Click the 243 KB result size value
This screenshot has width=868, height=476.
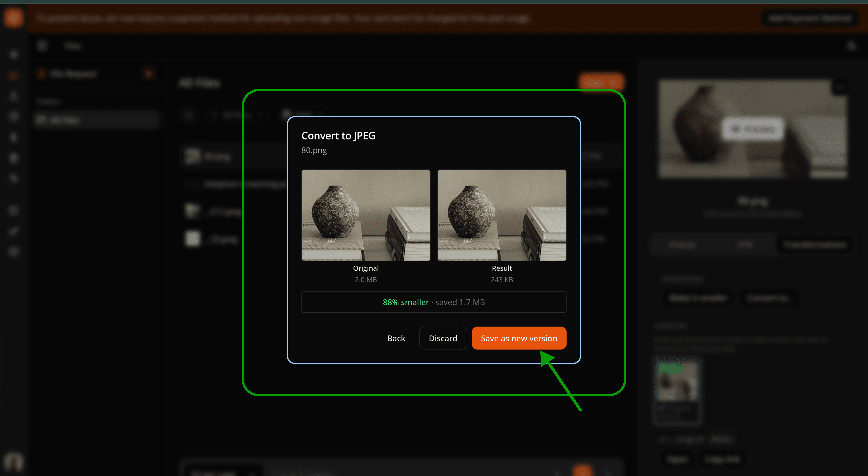pos(502,279)
